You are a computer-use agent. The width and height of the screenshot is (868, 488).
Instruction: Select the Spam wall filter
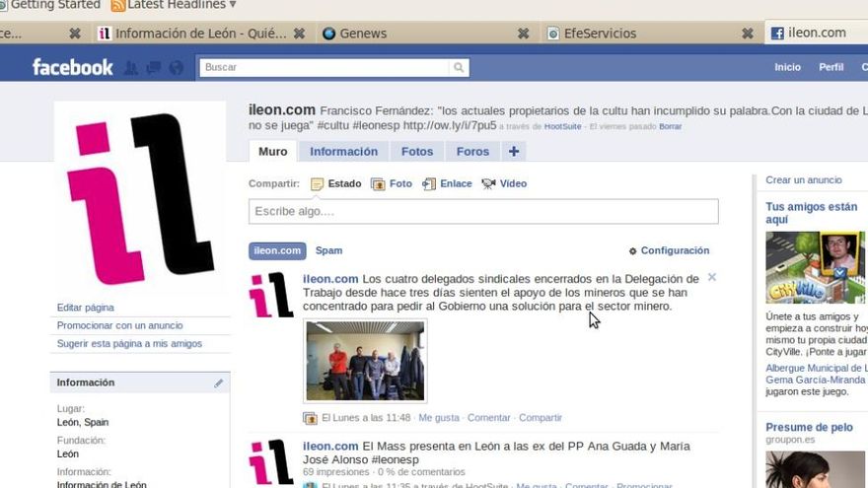point(328,250)
